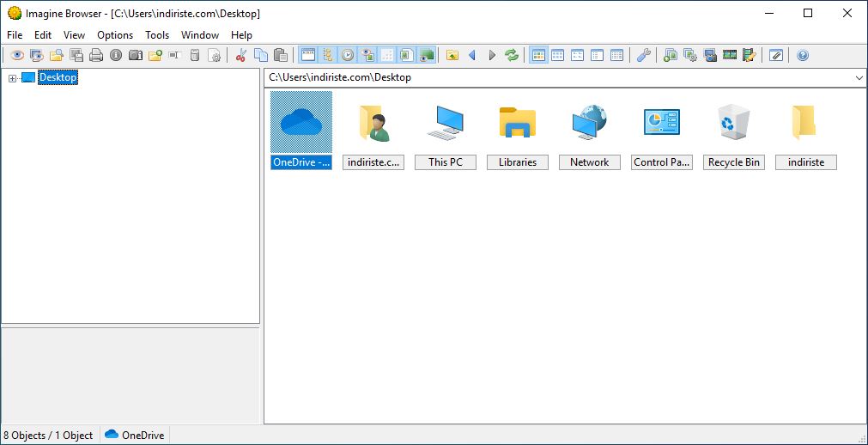
Task: Click the Rename toolbar icon
Action: (x=175, y=55)
